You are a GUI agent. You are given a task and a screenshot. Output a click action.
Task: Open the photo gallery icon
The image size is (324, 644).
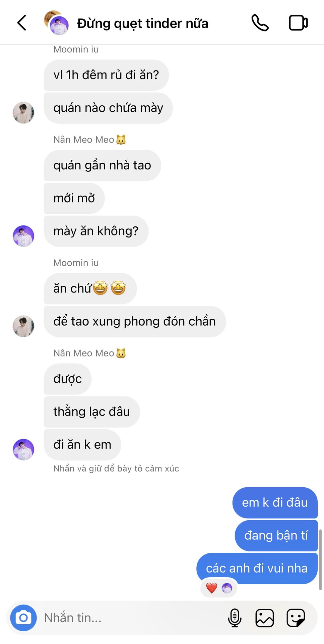click(x=265, y=618)
